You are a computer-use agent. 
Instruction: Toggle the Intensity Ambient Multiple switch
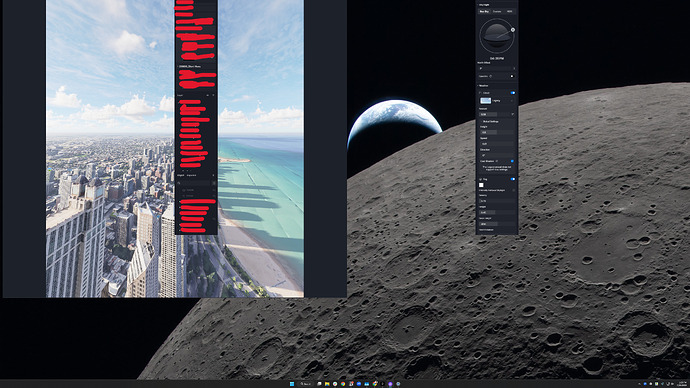(513, 190)
